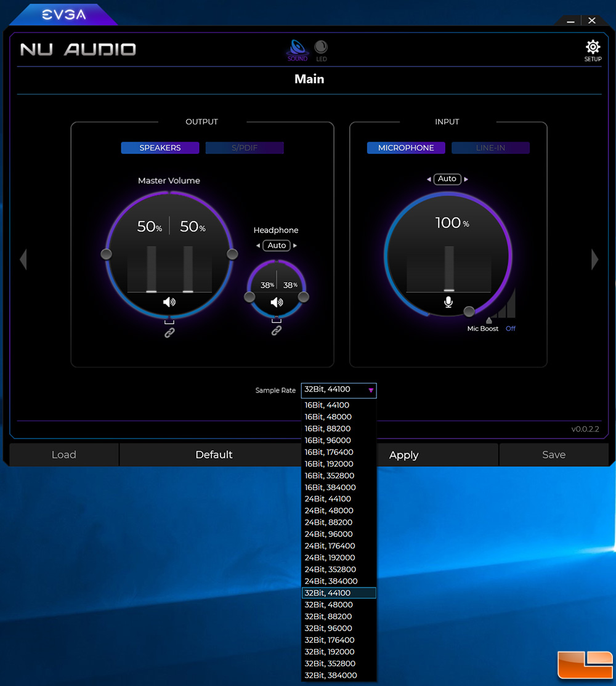Viewport: 616px width, 686px height.
Task: Click right headphone volume knob handle
Action: click(x=303, y=297)
